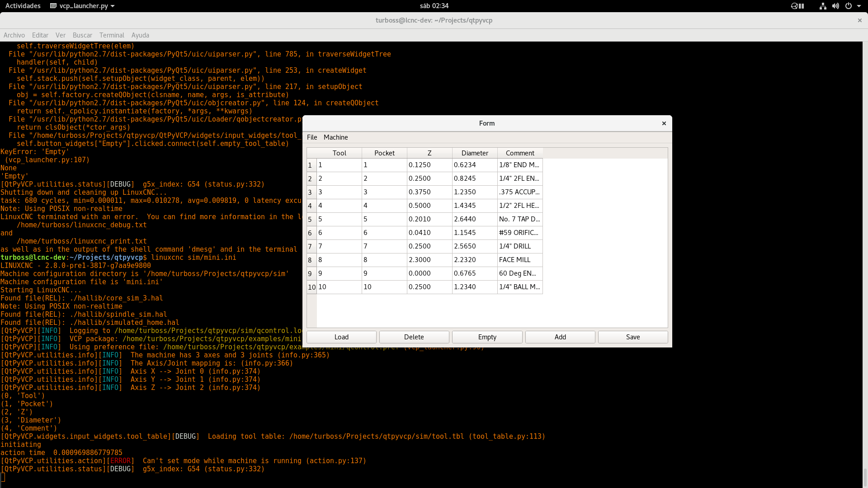The width and height of the screenshot is (868, 488).
Task: Open the Archivo terminal menu
Action: click(x=14, y=35)
